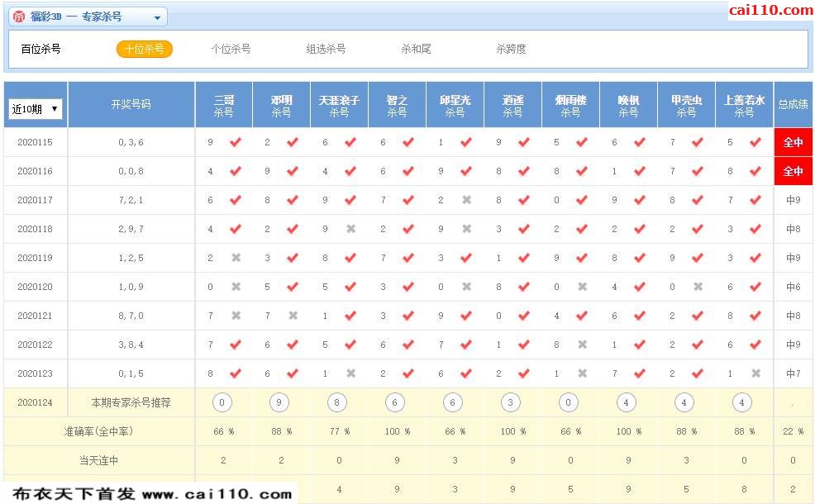Click the 总成绩 column header

pyautogui.click(x=794, y=104)
